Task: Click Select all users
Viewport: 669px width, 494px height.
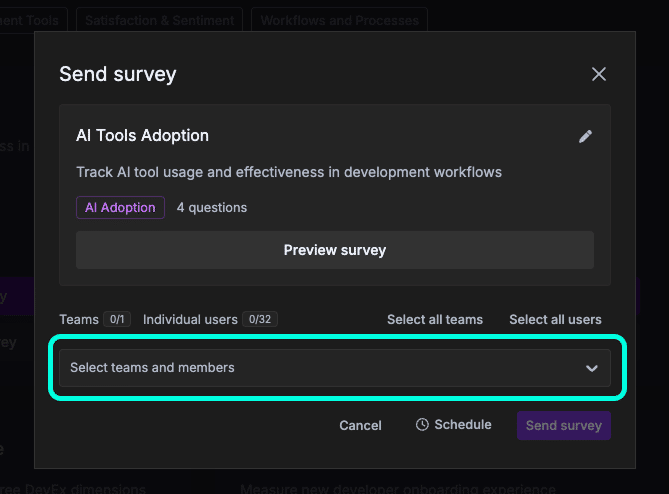Action: click(555, 320)
